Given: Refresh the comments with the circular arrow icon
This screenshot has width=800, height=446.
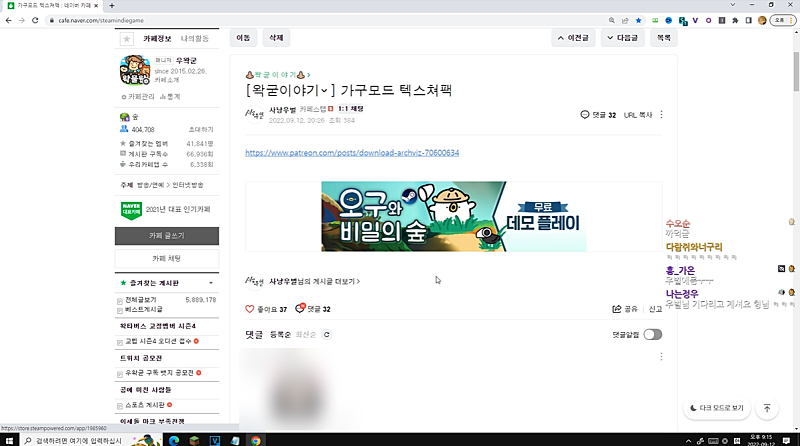Looking at the screenshot, I should click(x=327, y=335).
